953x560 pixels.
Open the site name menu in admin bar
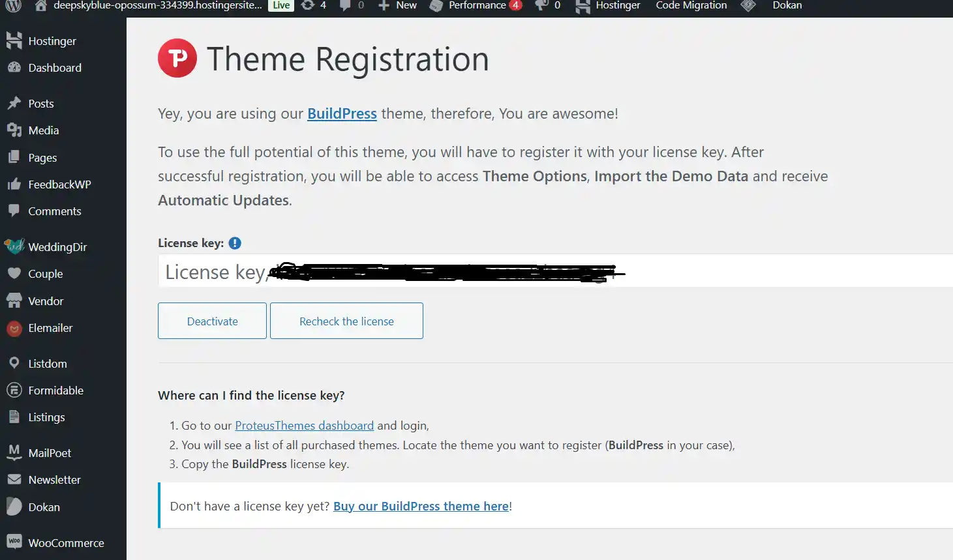coord(157,5)
